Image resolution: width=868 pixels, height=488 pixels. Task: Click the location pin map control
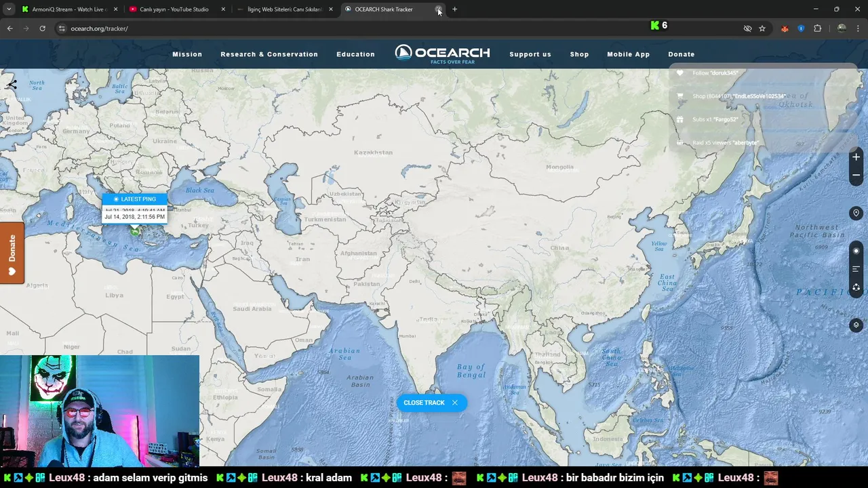tap(856, 213)
